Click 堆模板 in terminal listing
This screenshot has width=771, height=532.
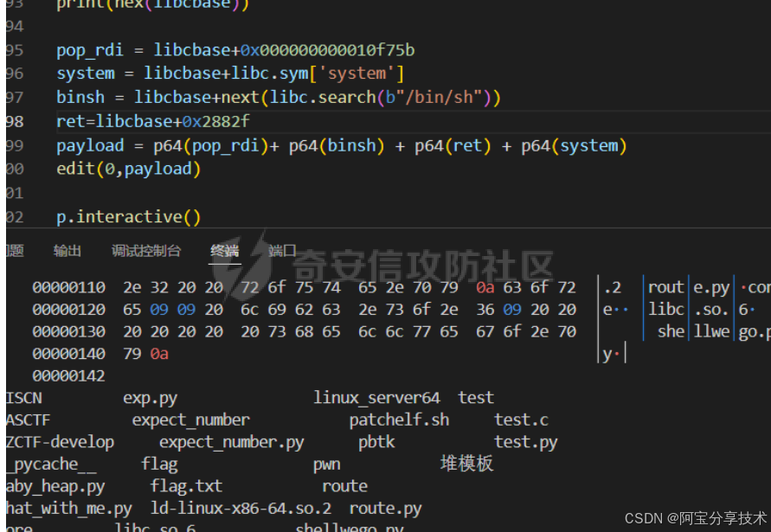coord(466,464)
